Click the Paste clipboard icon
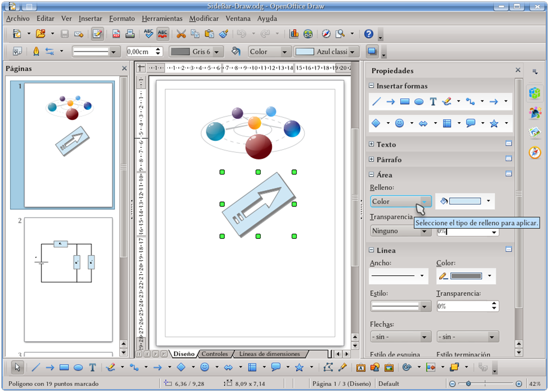Image resolution: width=549 pixels, height=392 pixels. pos(209,34)
